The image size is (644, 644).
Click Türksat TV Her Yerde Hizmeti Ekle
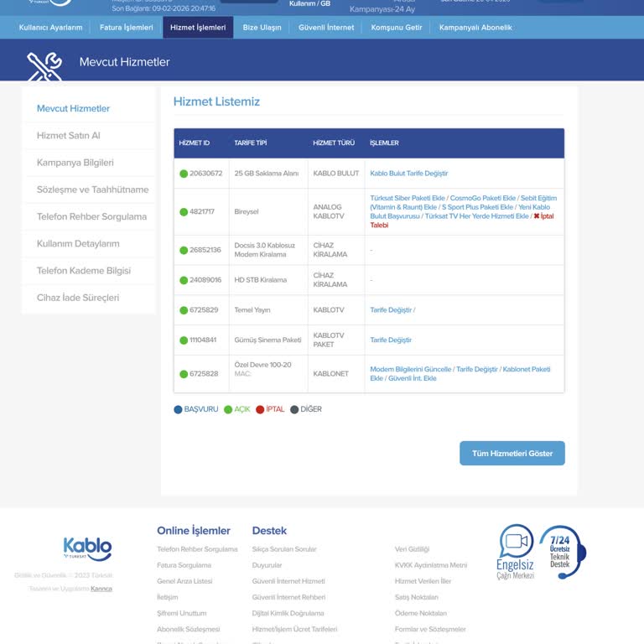pos(476,216)
